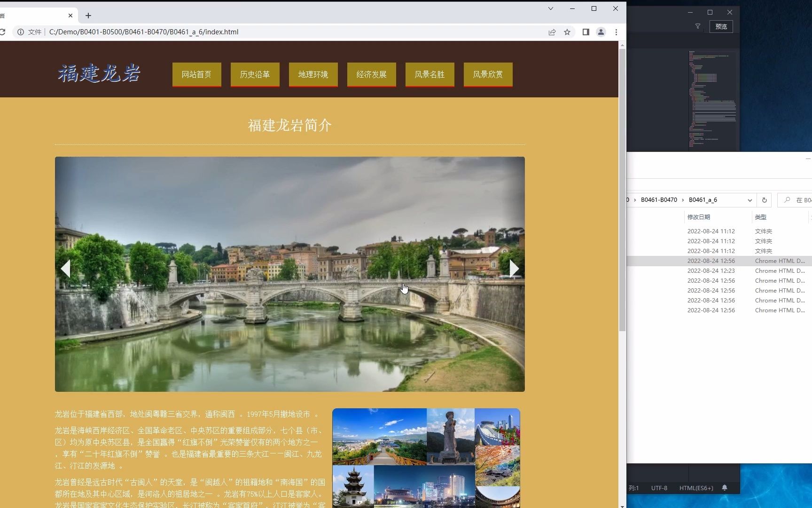The image size is (812, 508).
Task: Click B0461_a_6 in Explorer breadcrumb
Action: pos(703,200)
